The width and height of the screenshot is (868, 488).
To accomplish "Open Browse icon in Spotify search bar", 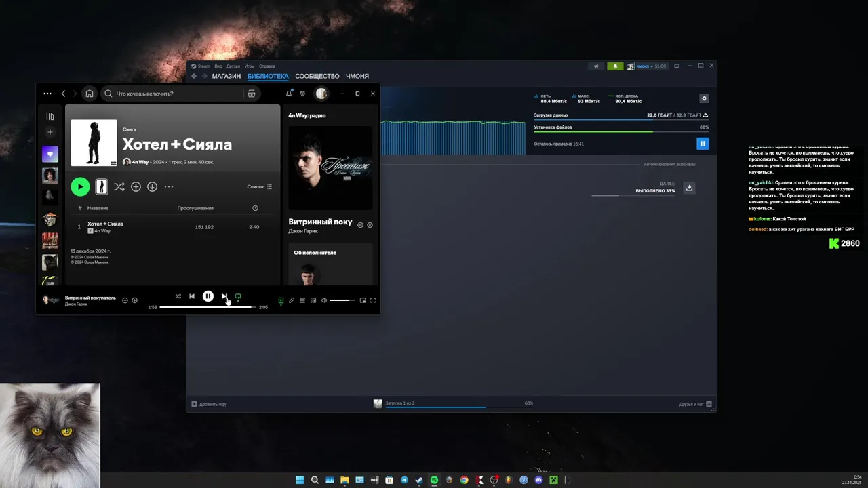I will [252, 94].
